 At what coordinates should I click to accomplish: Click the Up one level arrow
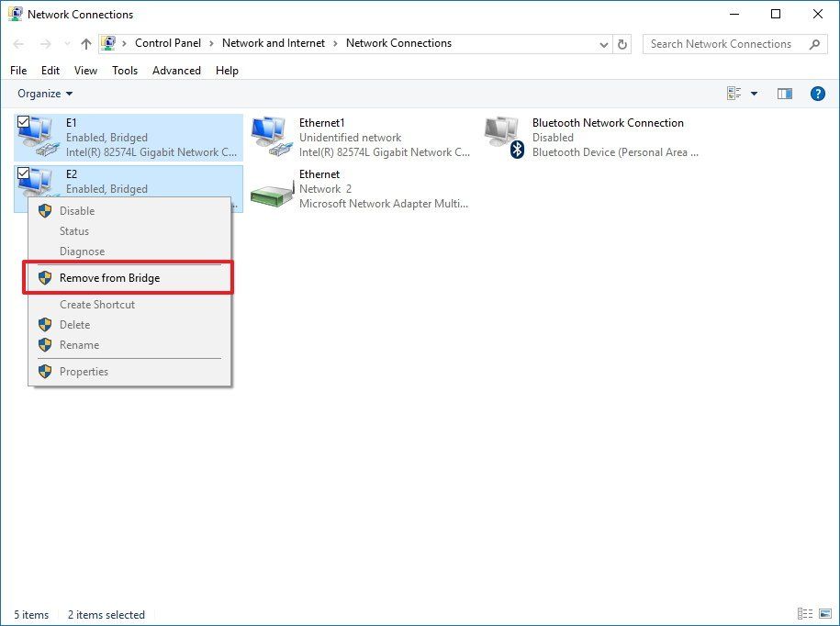[x=85, y=43]
